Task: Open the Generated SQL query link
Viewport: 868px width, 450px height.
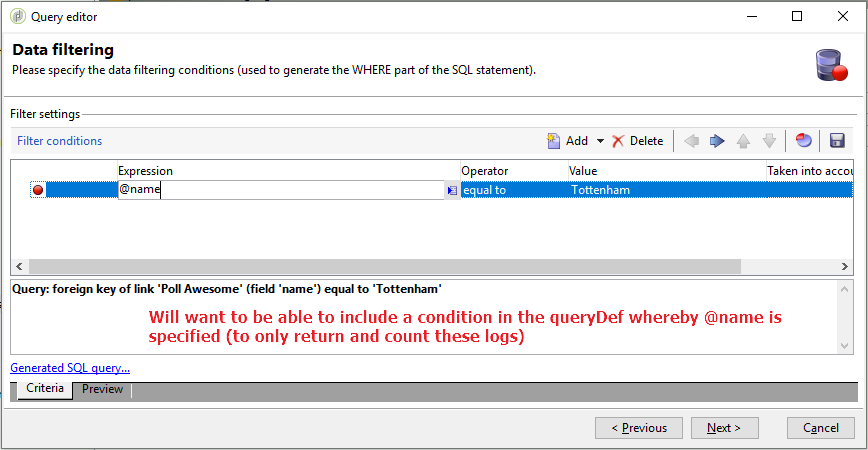Action: [x=70, y=368]
